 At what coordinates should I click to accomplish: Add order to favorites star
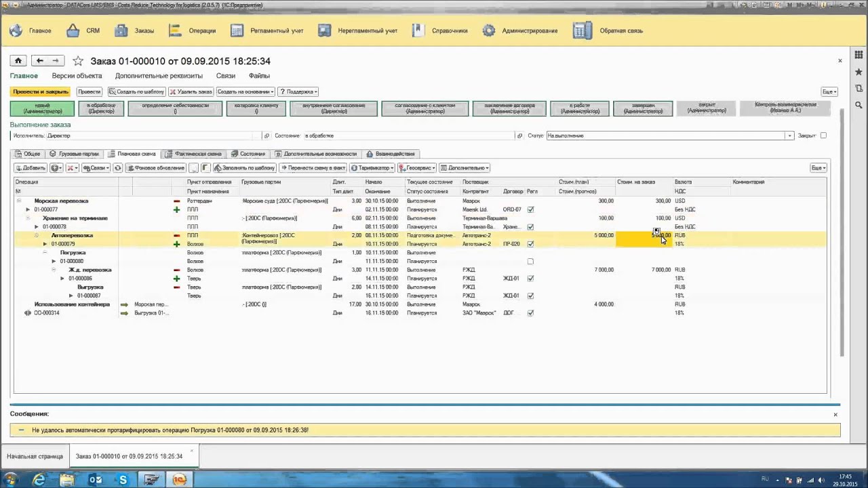(x=78, y=61)
